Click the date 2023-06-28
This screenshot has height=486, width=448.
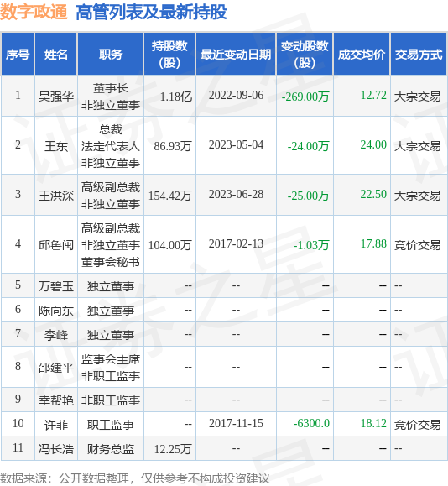pyautogui.click(x=236, y=194)
